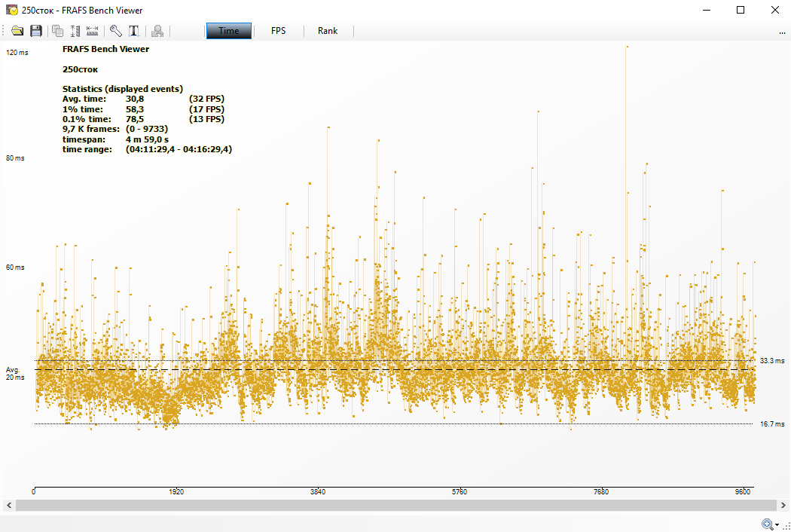791x532 pixels.
Task: Click the horizontal axis scale icon
Action: pos(92,31)
